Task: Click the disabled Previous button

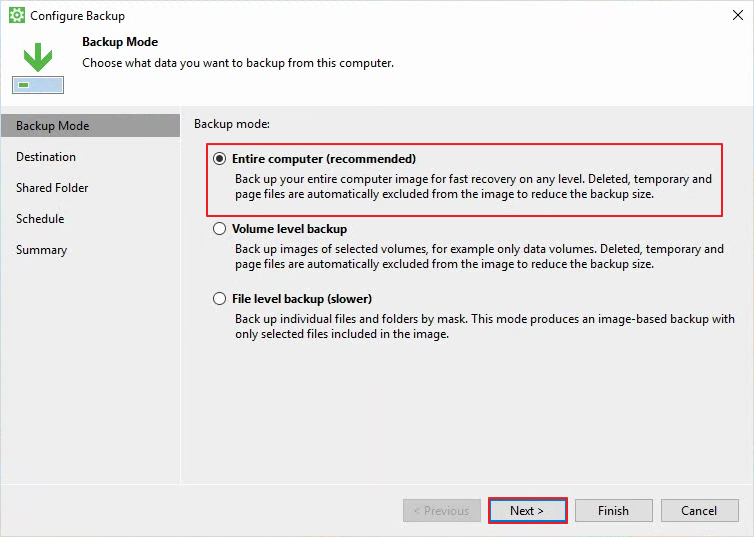Action: point(442,511)
